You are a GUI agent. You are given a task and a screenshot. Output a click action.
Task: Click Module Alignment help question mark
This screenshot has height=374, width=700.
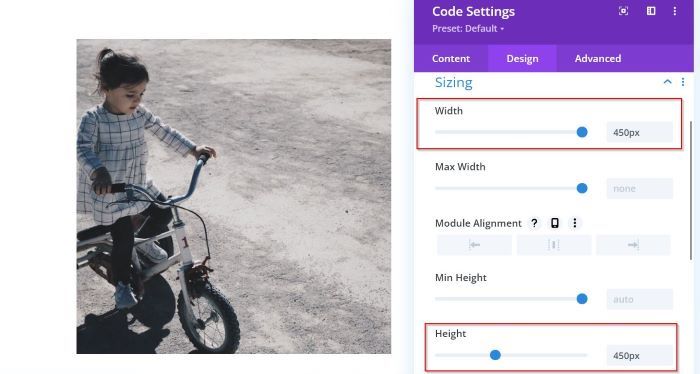(534, 223)
